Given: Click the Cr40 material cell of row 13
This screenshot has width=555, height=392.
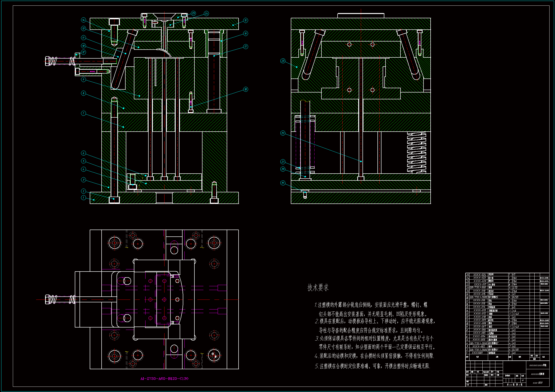Looking at the screenshot, I should pos(516,314).
